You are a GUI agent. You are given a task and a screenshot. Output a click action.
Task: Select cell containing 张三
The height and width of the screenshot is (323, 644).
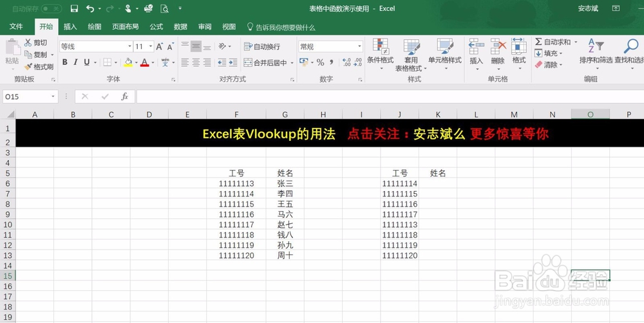click(285, 183)
